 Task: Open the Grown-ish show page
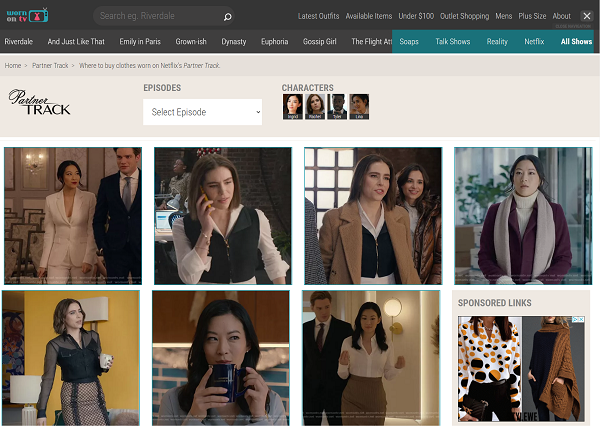tap(191, 41)
